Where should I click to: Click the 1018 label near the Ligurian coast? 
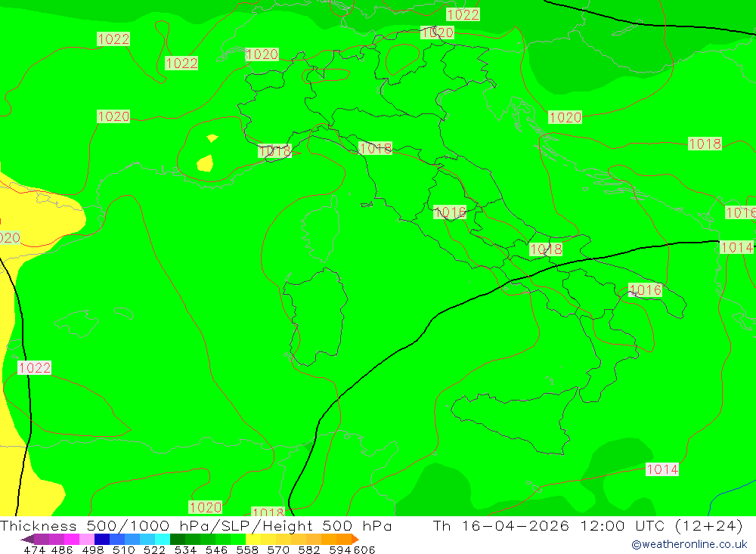pyautogui.click(x=275, y=151)
